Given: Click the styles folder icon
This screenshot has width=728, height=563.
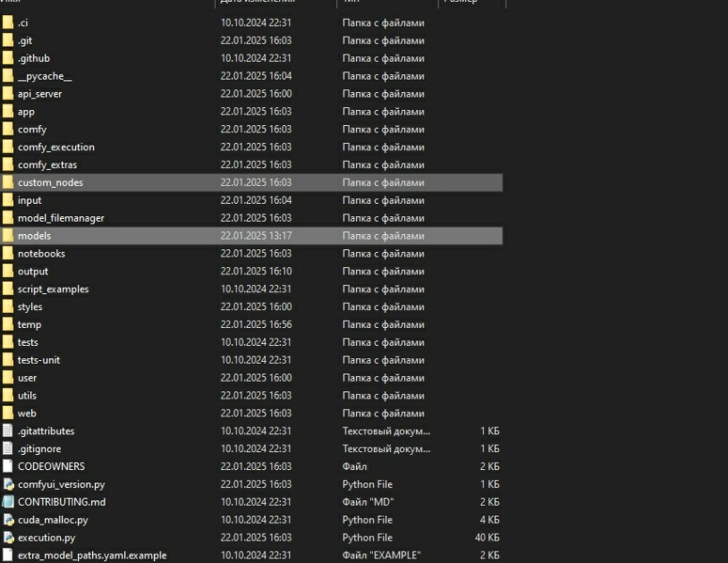Looking at the screenshot, I should tap(7, 307).
